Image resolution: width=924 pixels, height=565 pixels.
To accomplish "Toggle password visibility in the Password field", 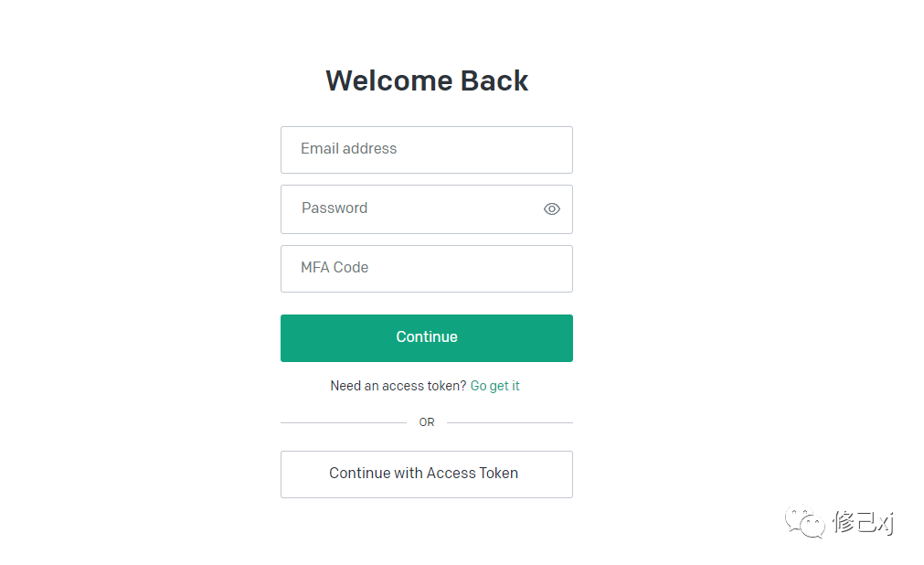I will [552, 208].
